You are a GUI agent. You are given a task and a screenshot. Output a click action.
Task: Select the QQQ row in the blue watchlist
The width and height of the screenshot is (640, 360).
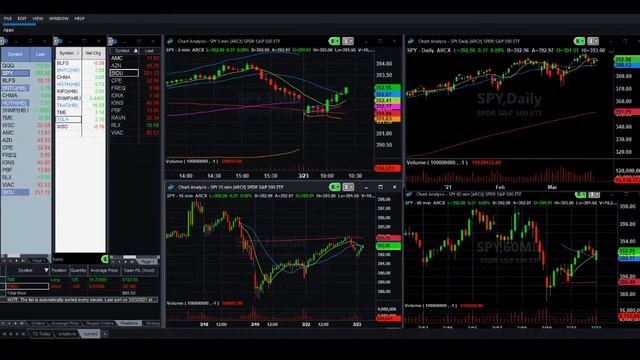tap(26, 65)
